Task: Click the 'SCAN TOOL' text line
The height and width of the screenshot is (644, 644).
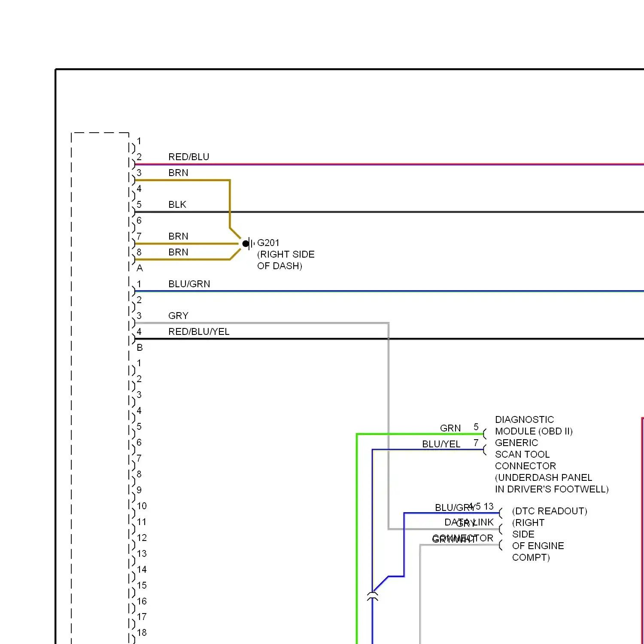Action: [522, 454]
